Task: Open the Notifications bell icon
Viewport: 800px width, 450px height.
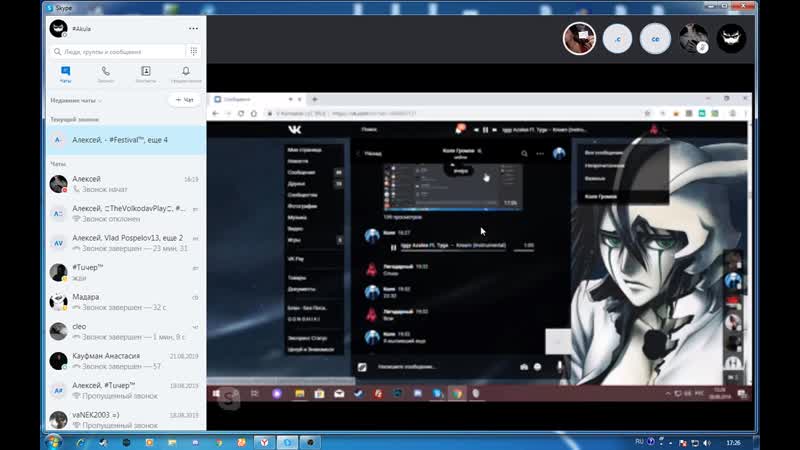Action: (x=186, y=74)
